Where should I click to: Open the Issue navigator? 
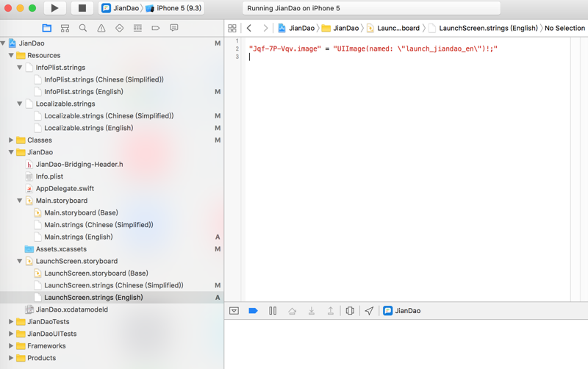[x=101, y=28]
